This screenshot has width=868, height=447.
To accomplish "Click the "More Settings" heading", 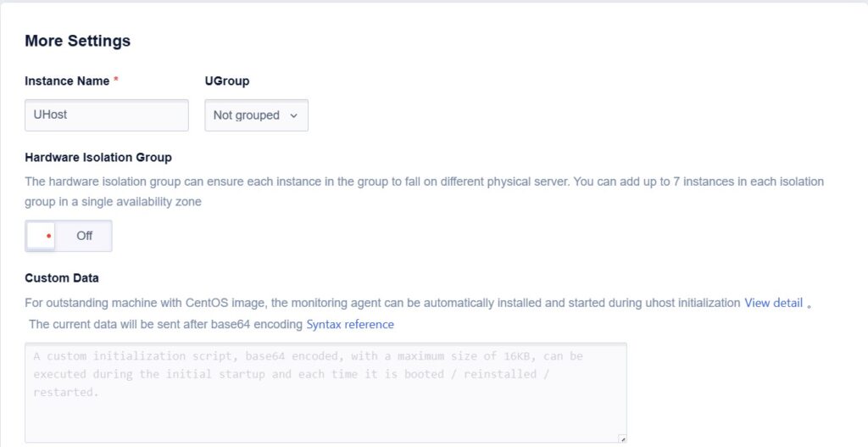I will (77, 41).
